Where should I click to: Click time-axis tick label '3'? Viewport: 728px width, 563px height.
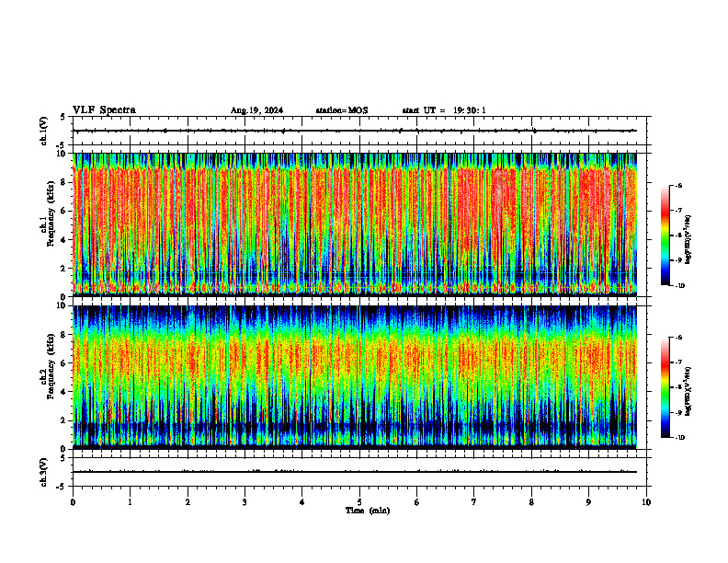[245, 502]
